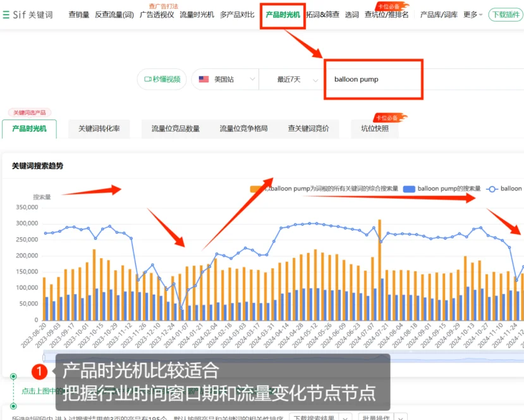Open 多产品对比 in the top navigation
Screen dimensions: 524x420
click(x=237, y=15)
